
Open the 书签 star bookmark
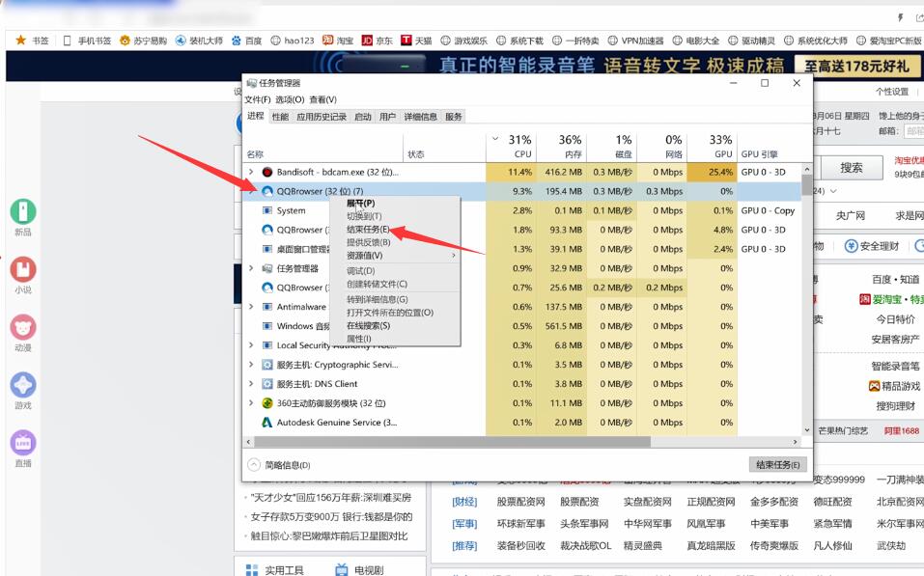pyautogui.click(x=33, y=41)
